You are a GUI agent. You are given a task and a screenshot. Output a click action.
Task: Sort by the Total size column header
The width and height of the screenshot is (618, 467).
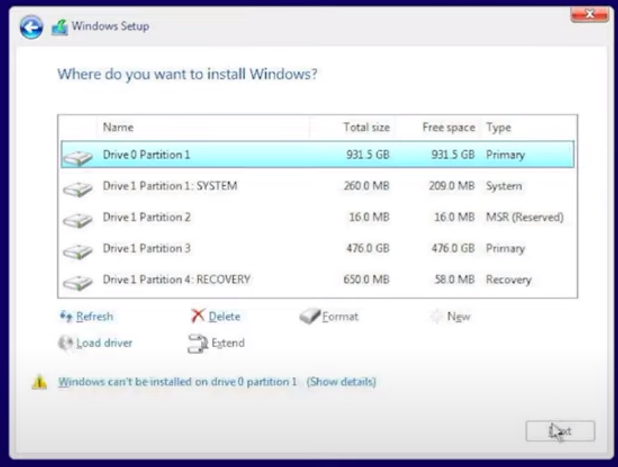pos(366,127)
